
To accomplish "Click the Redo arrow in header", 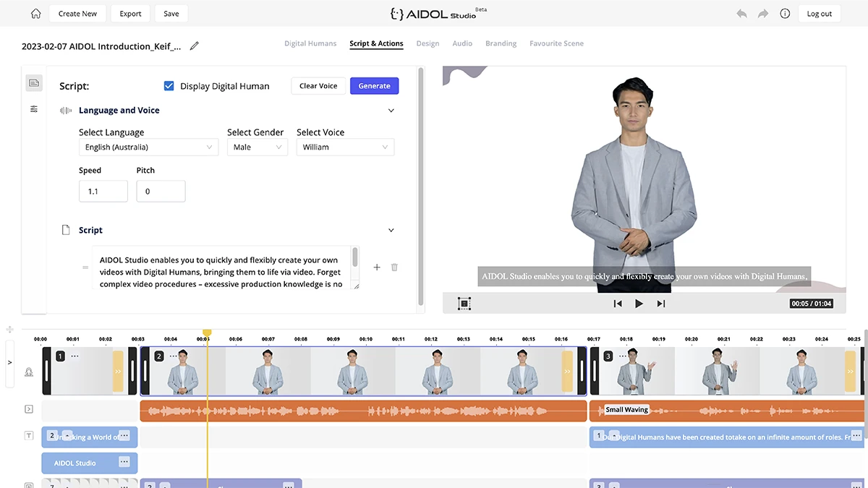I will [763, 14].
